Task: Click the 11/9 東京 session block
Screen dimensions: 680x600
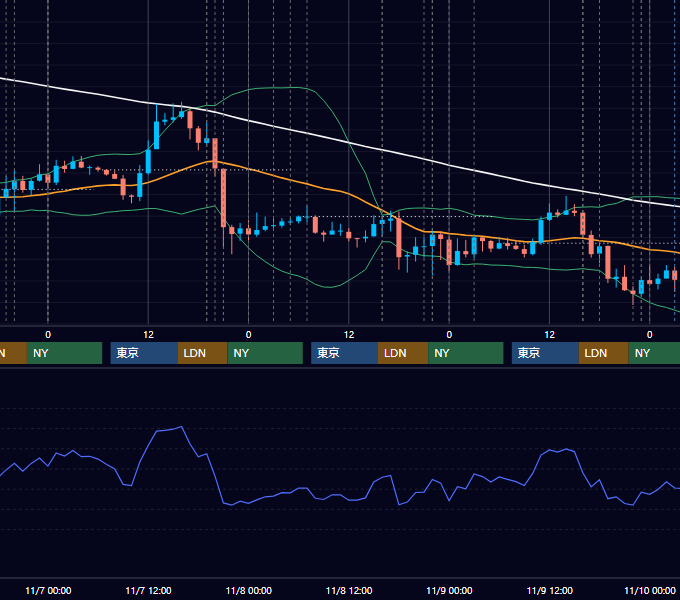Action: 545,353
